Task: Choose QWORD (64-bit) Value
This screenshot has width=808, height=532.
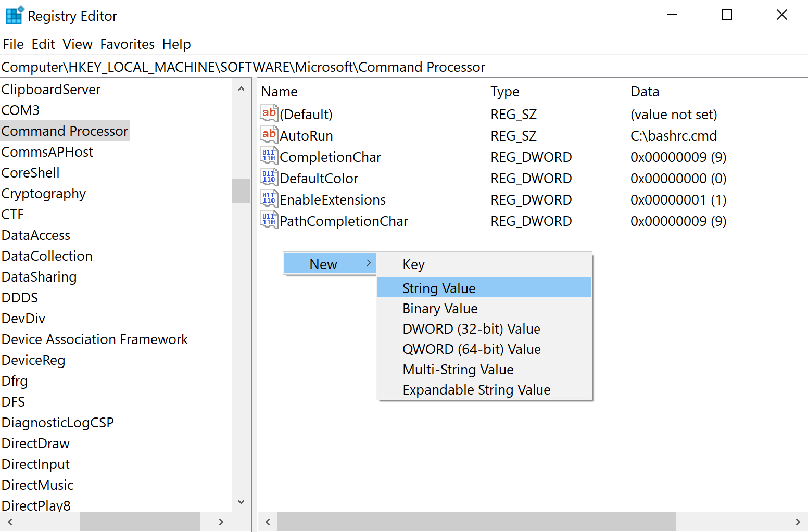Action: (484, 349)
